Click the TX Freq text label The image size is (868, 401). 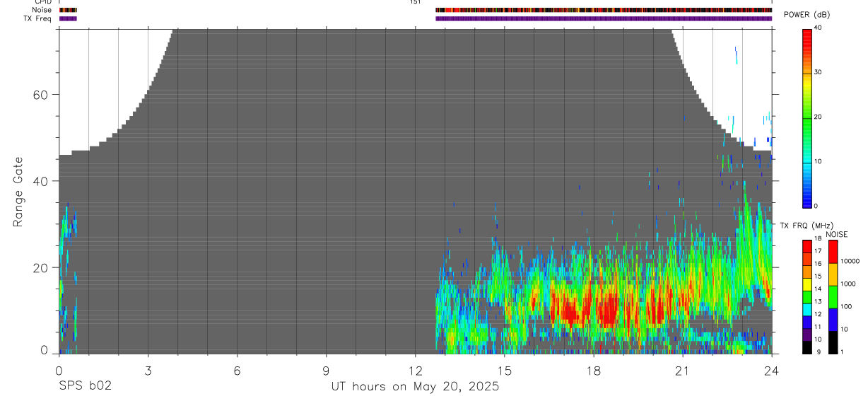[38, 18]
